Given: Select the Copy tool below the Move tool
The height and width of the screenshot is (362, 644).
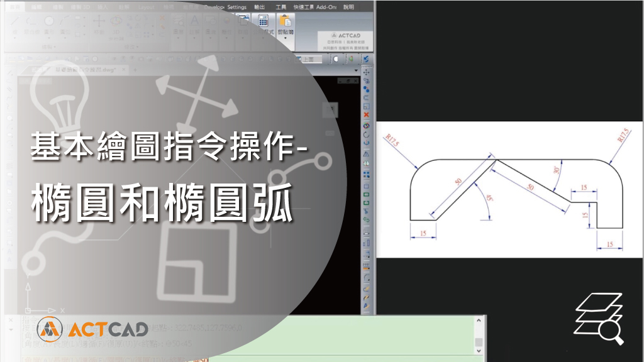Looking at the screenshot, I should [366, 81].
